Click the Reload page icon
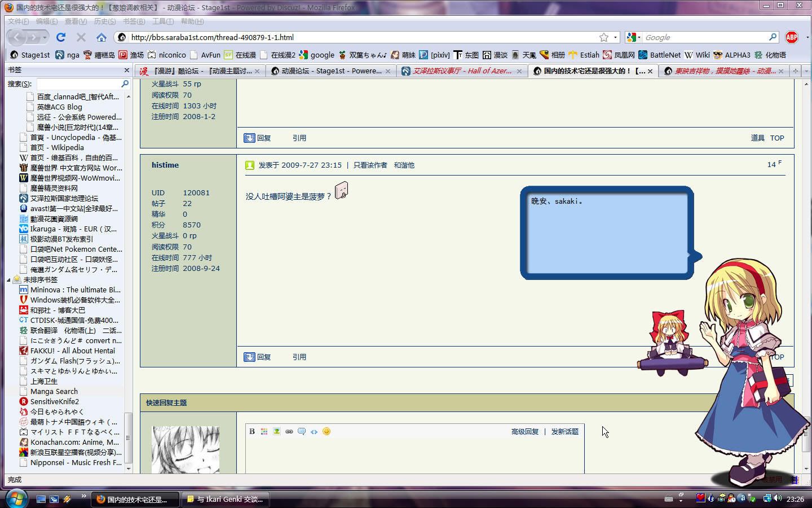Image resolution: width=812 pixels, height=508 pixels. click(x=61, y=37)
